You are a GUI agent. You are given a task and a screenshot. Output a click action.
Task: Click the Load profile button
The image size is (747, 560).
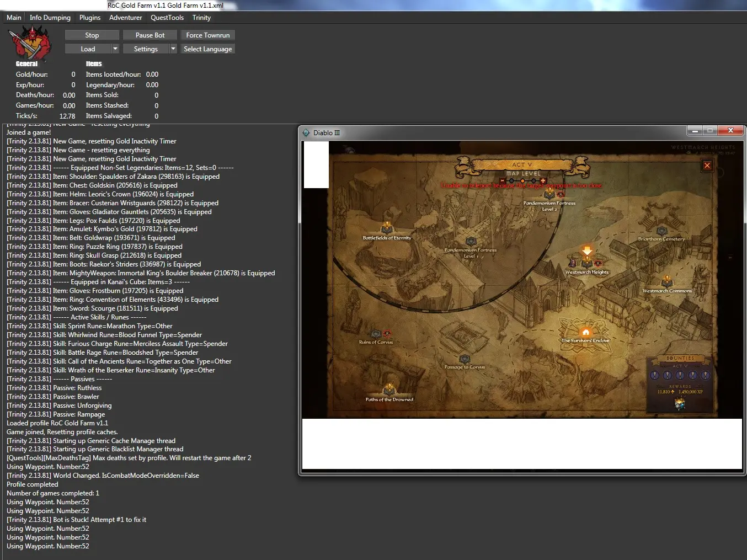88,49
